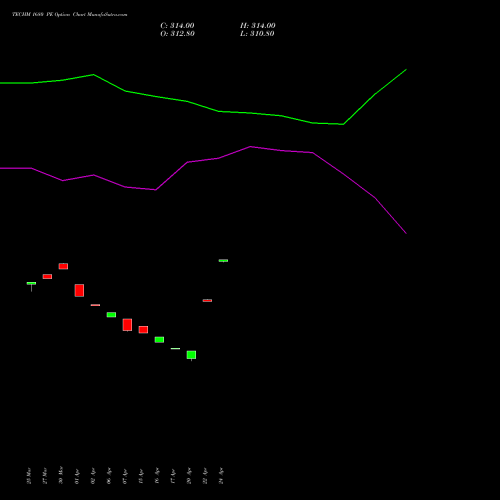Click the 07 Apr date label
Screen dimensions: 500x500
pyautogui.click(x=125, y=476)
